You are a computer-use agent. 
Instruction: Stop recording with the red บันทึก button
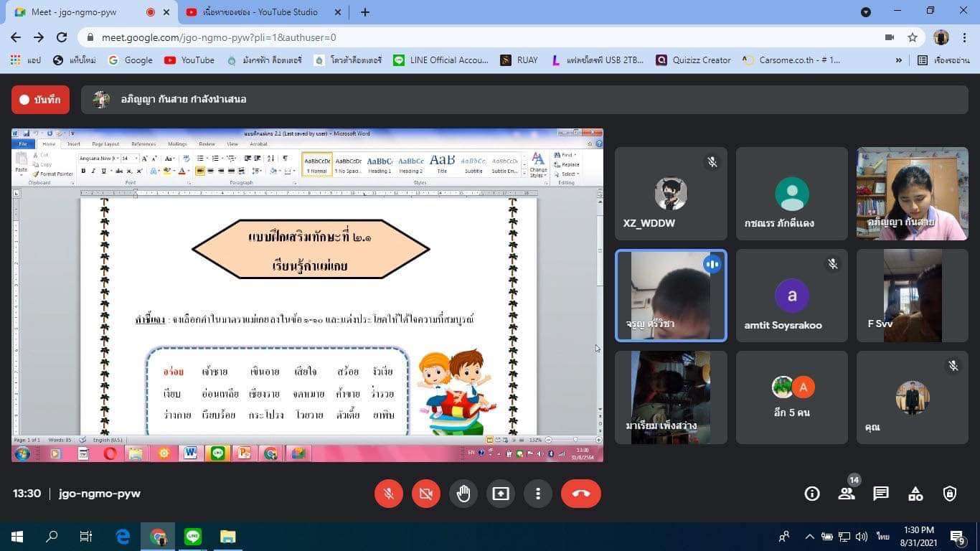click(41, 100)
